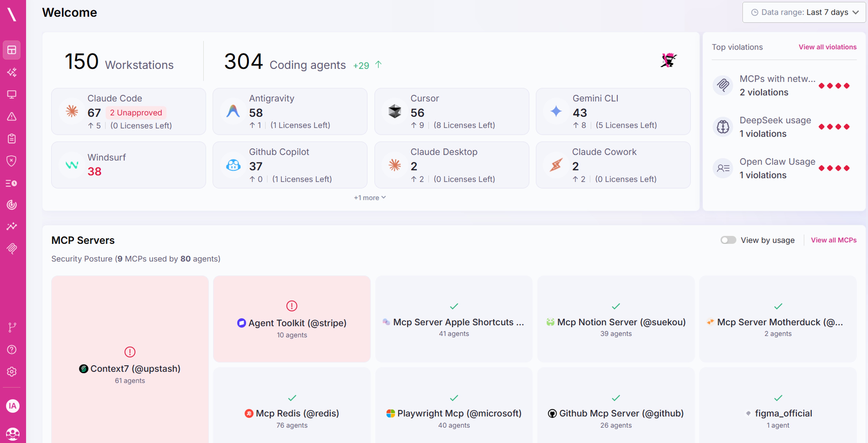Click the Claude Code starburst icon
The image size is (868, 443).
[72, 111]
